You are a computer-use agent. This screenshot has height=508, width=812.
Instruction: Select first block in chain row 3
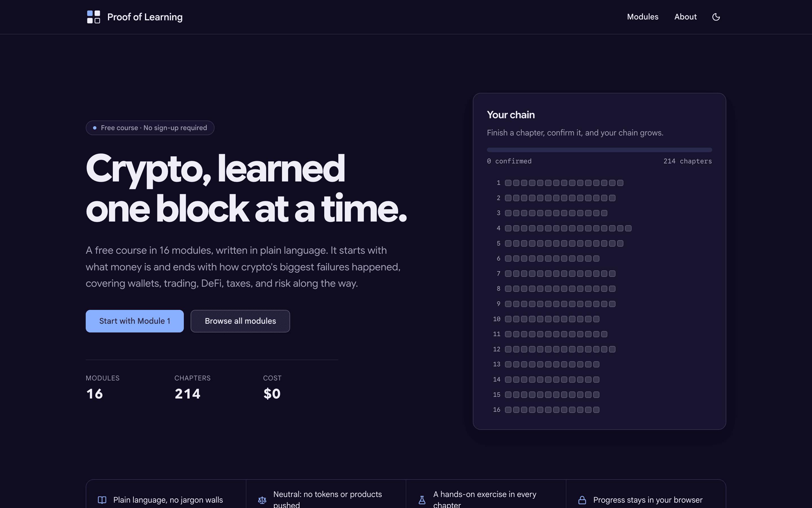click(508, 213)
